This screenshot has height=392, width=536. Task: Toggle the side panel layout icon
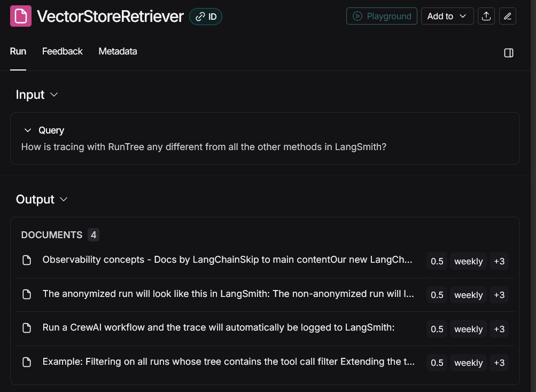(509, 53)
